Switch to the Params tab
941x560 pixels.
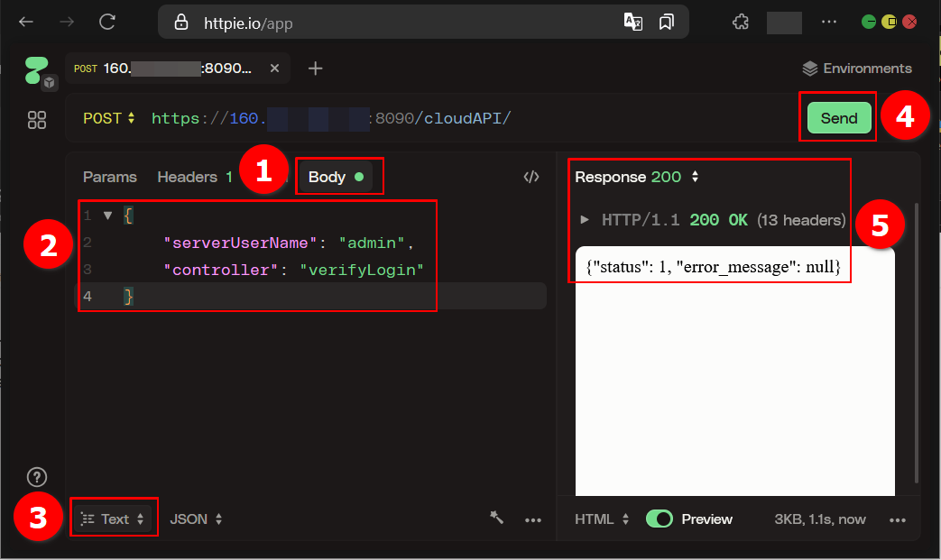pyautogui.click(x=110, y=177)
